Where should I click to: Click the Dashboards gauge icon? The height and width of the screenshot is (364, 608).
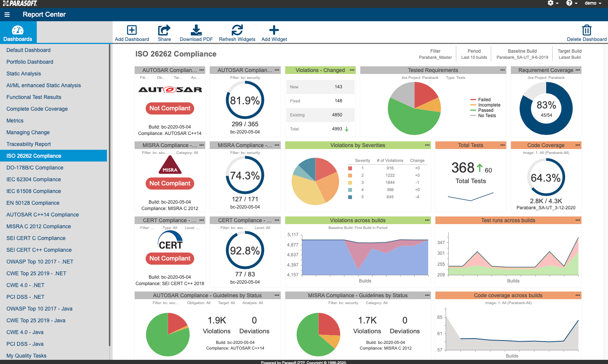[18, 30]
